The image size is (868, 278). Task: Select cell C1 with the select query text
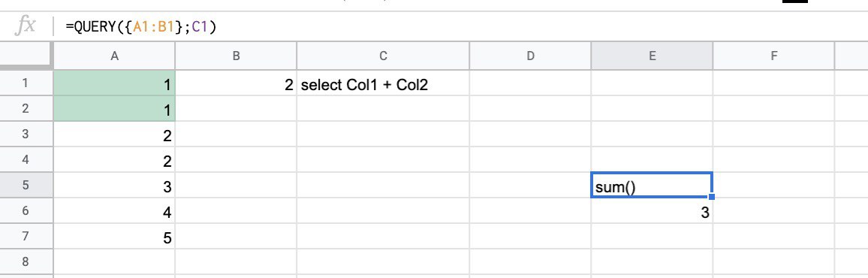pos(383,83)
